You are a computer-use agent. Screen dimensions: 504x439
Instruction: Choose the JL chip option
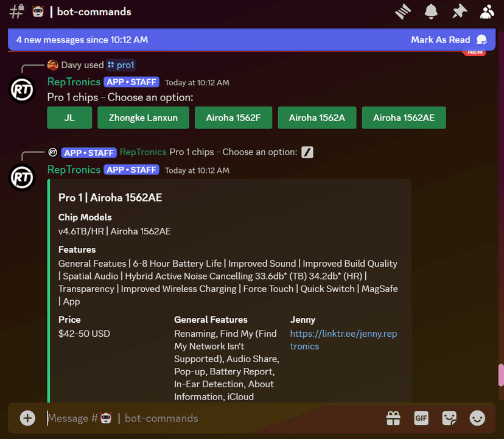[69, 118]
